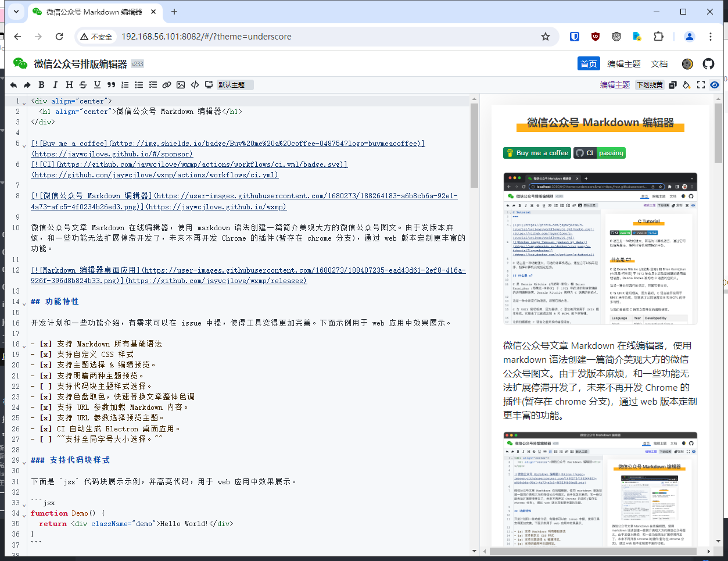Collapse the function Demo fold at line 34

tap(24, 514)
